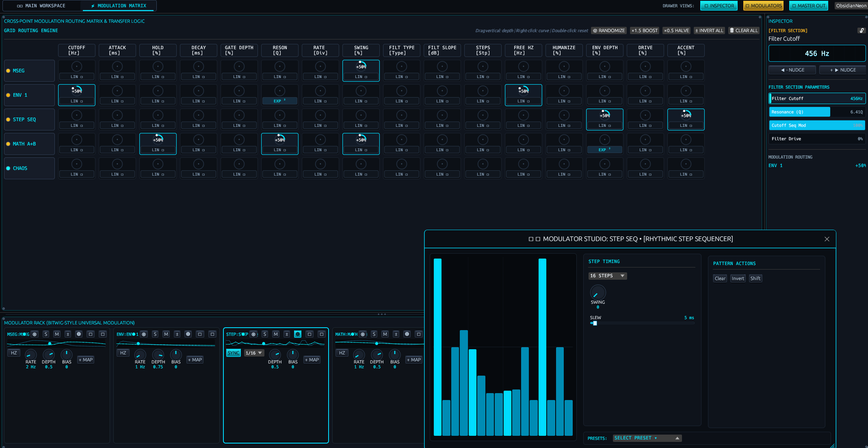
Task: Click the highlighted gear icon in STEP module
Action: (298, 334)
